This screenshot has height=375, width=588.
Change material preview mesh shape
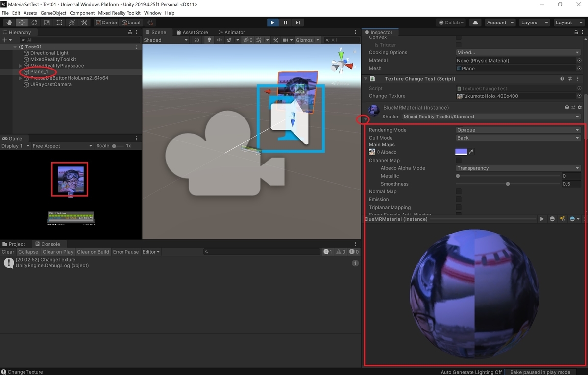click(552, 219)
